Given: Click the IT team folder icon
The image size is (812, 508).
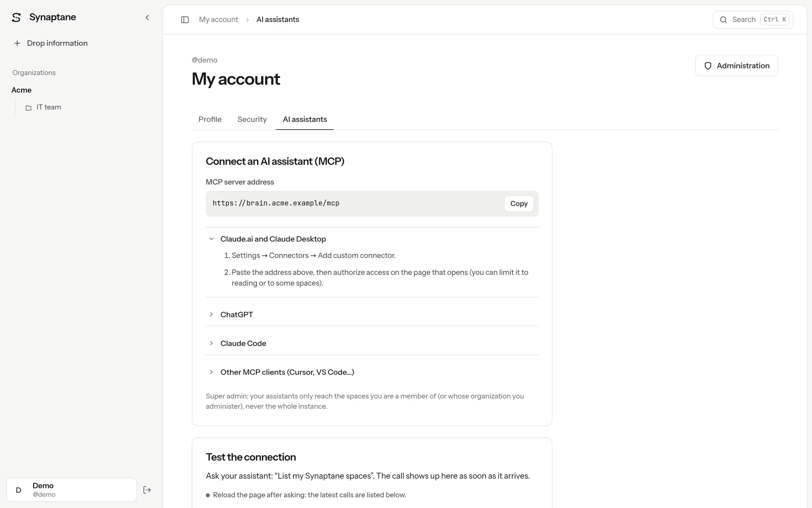Looking at the screenshot, I should [28, 108].
